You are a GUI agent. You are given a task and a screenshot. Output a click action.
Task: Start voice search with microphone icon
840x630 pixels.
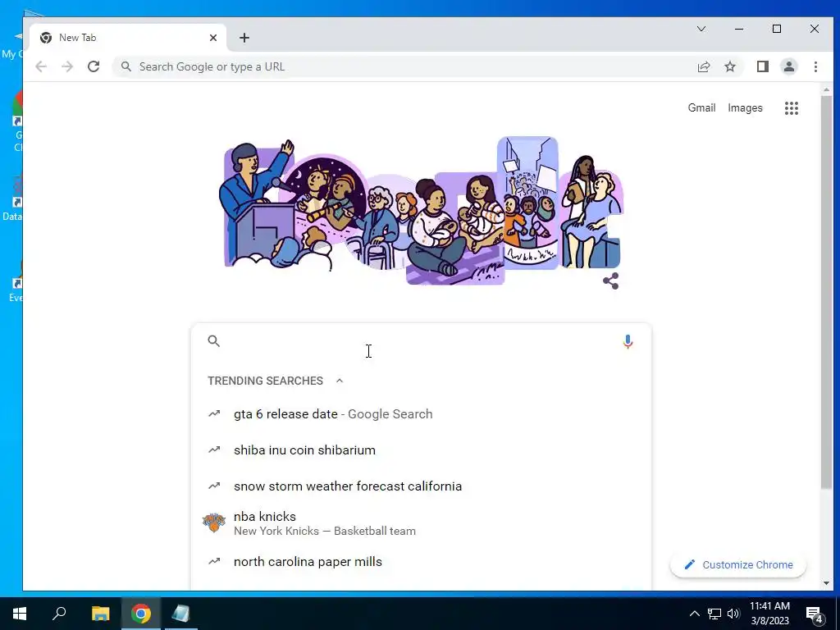(x=628, y=341)
